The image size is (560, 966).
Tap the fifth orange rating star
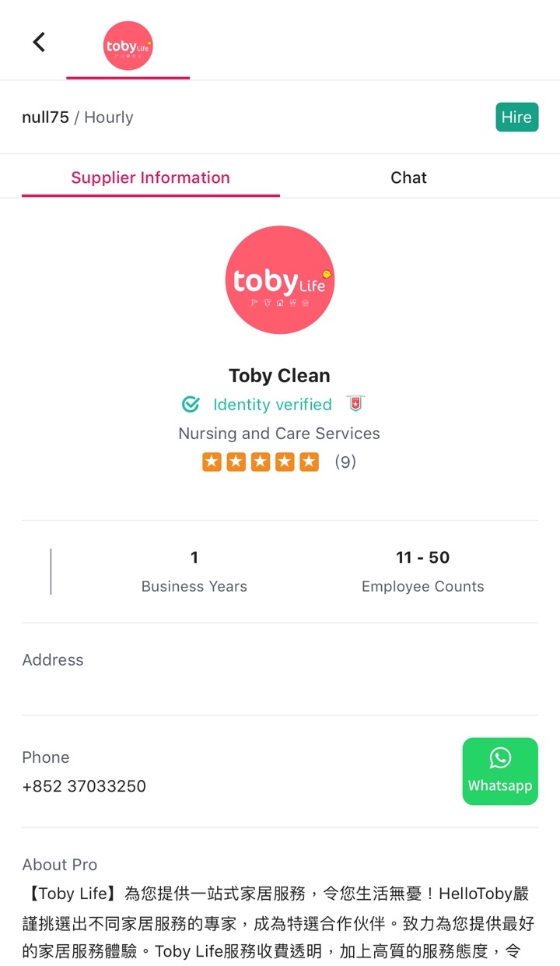pos(310,462)
